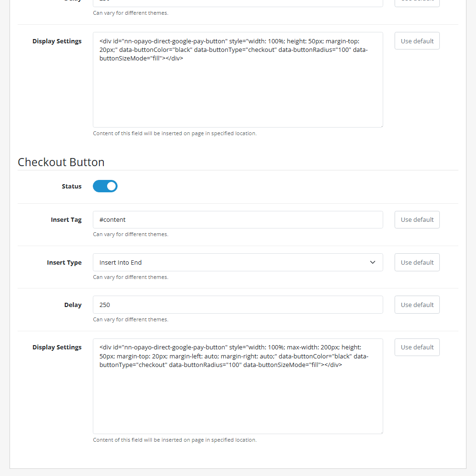476x476 pixels.
Task: Reset Insert Tag with Use default
Action: tap(417, 220)
